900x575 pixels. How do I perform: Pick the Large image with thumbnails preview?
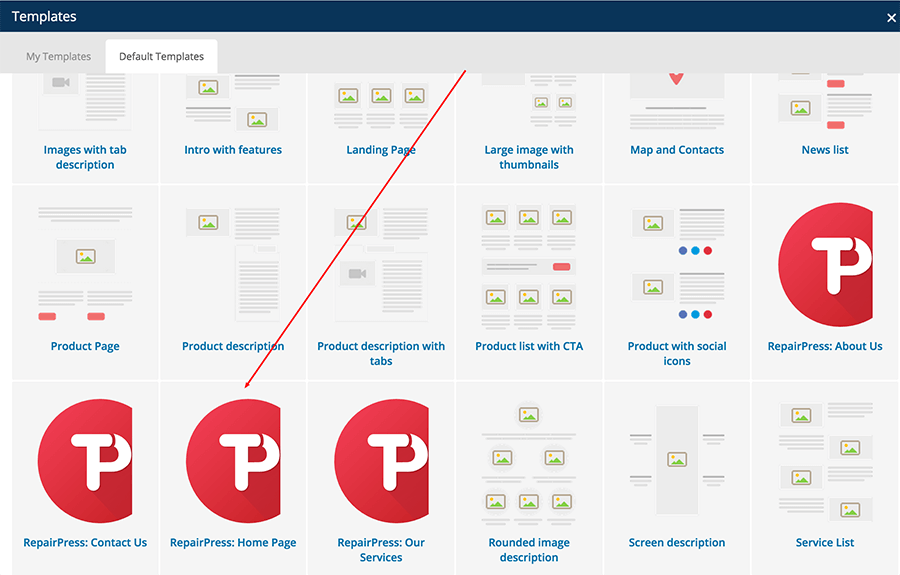[x=529, y=101]
